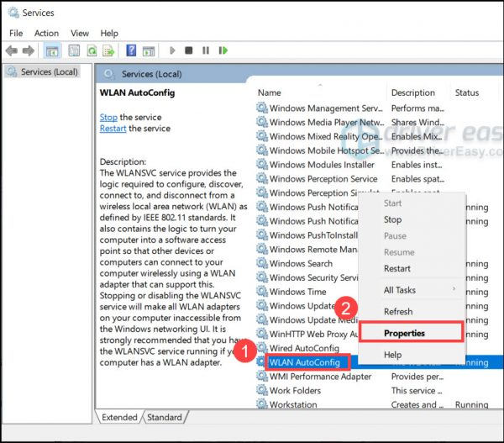Toggle the console tree pane icon
Viewport: 504px width, 443px height.
coord(51,50)
